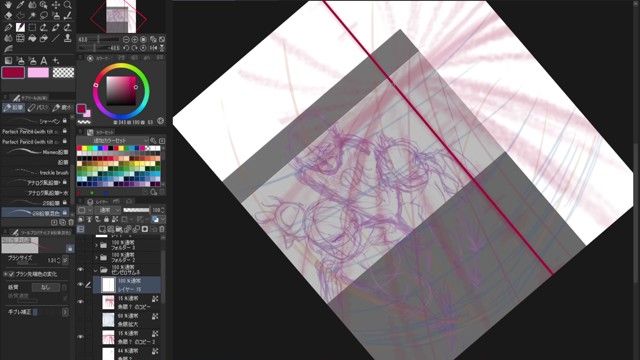Select the Text tool with A icon
The image size is (640, 360).
(44, 61)
